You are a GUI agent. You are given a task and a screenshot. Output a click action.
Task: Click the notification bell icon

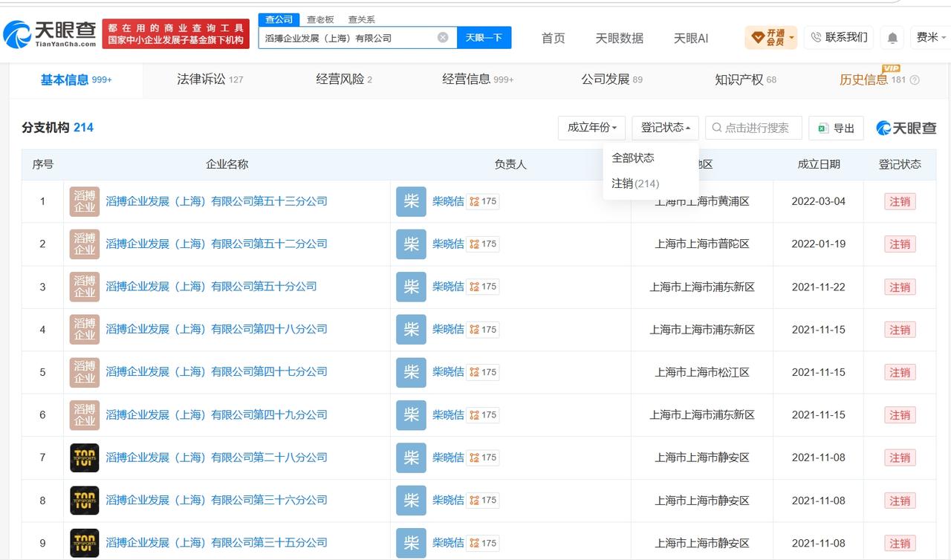pyautogui.click(x=892, y=38)
